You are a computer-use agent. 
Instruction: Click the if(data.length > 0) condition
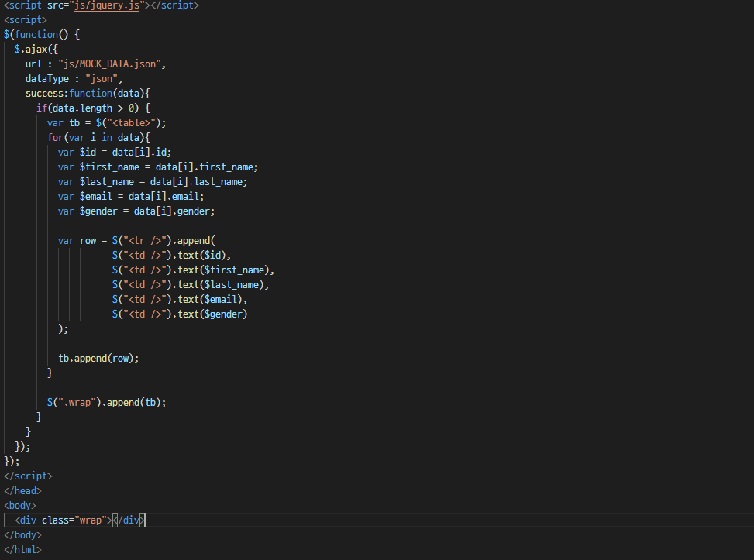(93, 108)
